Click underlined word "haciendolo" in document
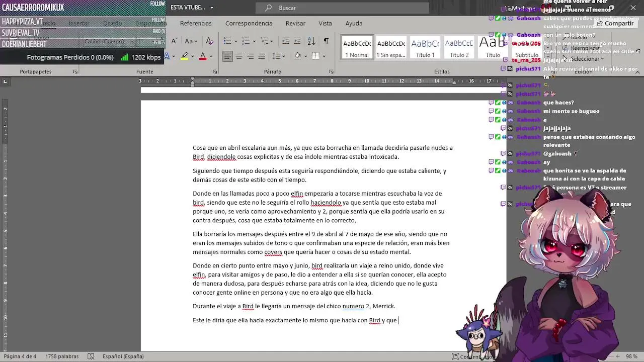644x362 pixels. coord(326,203)
